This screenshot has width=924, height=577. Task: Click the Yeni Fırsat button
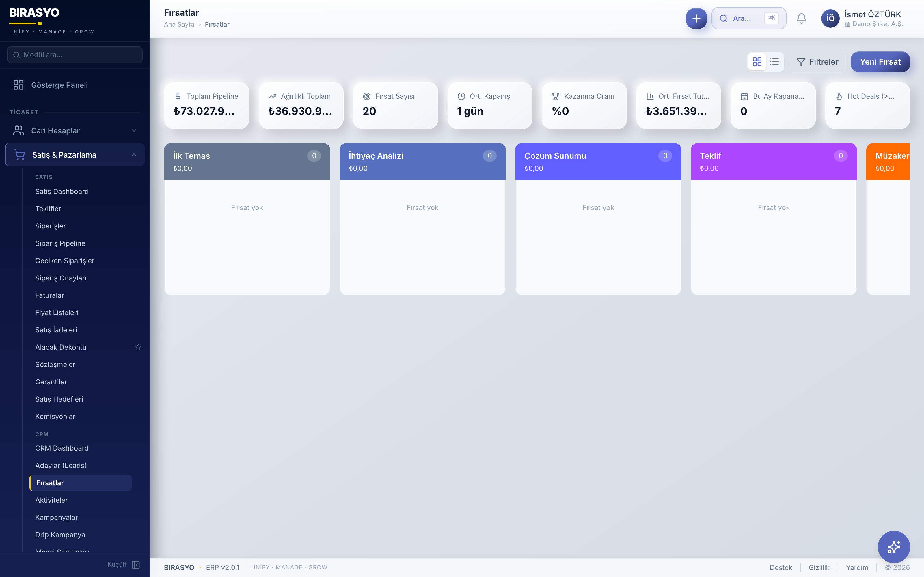[x=880, y=62]
